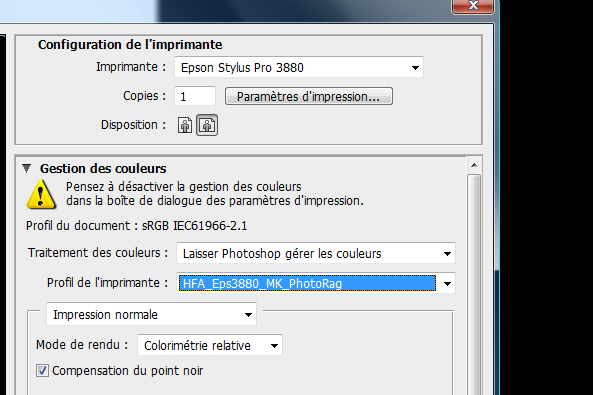Select portrait orientation layout icon
Viewport: 593px width, 395px height.
185,125
